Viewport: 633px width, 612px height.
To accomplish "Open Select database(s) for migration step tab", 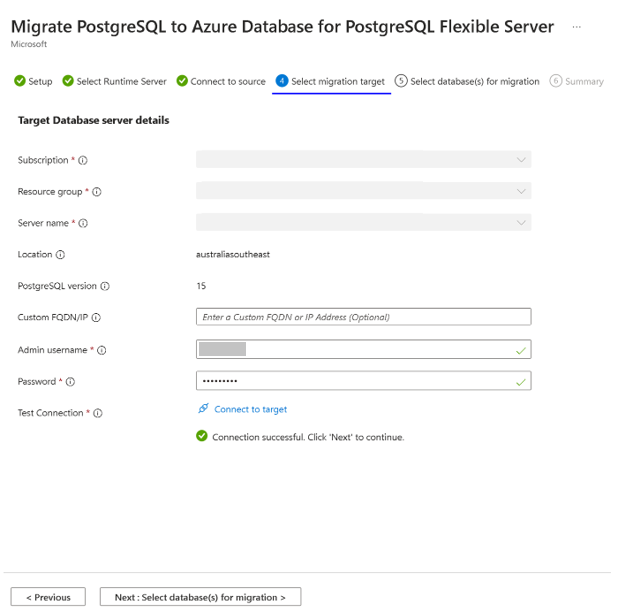I will [467, 82].
